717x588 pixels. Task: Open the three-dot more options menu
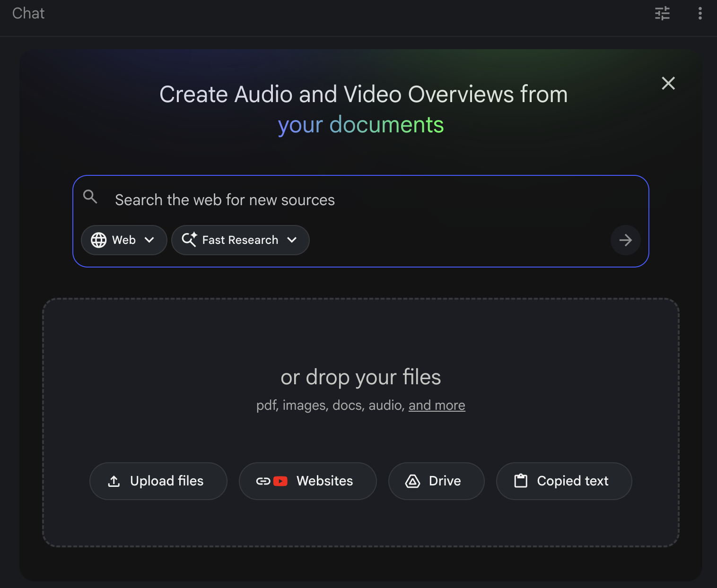[x=700, y=13]
